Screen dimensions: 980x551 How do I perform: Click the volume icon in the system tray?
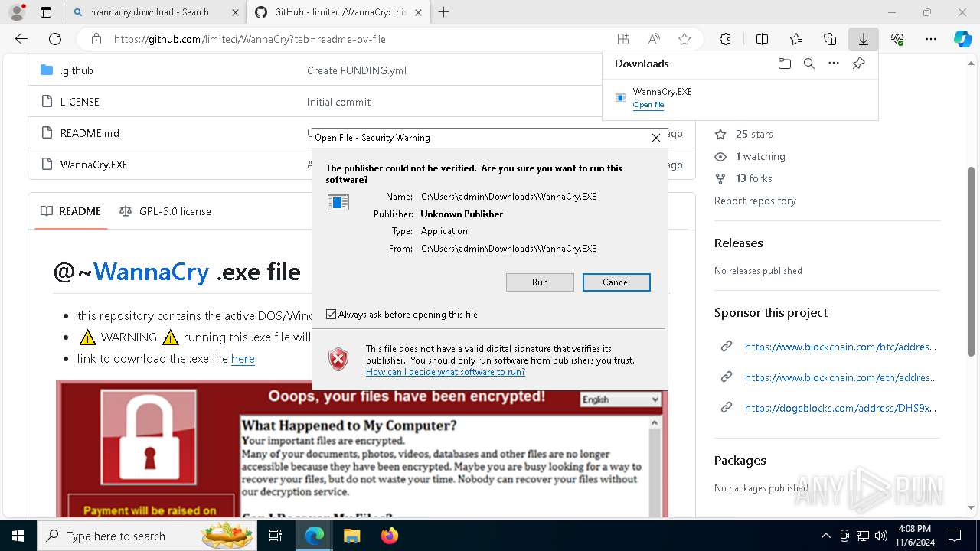(x=881, y=536)
